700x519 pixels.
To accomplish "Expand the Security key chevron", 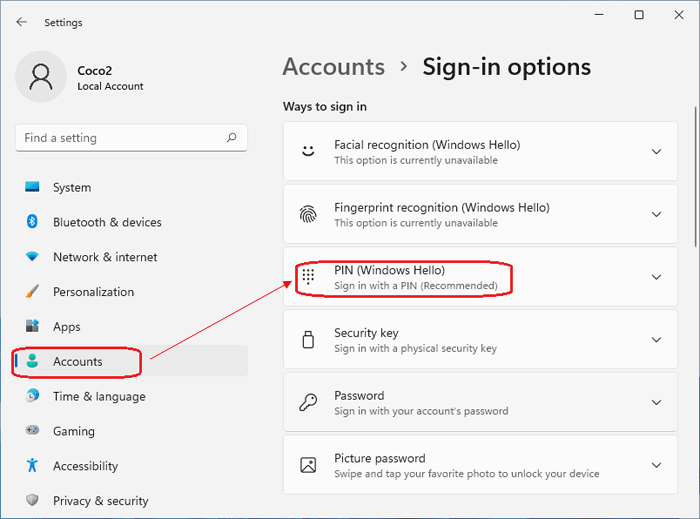I will (x=656, y=340).
